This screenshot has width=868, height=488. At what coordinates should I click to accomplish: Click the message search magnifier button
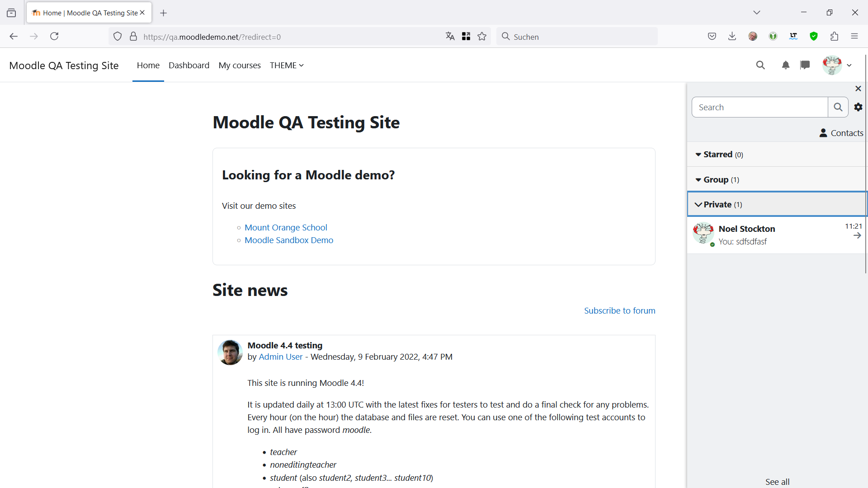click(838, 107)
